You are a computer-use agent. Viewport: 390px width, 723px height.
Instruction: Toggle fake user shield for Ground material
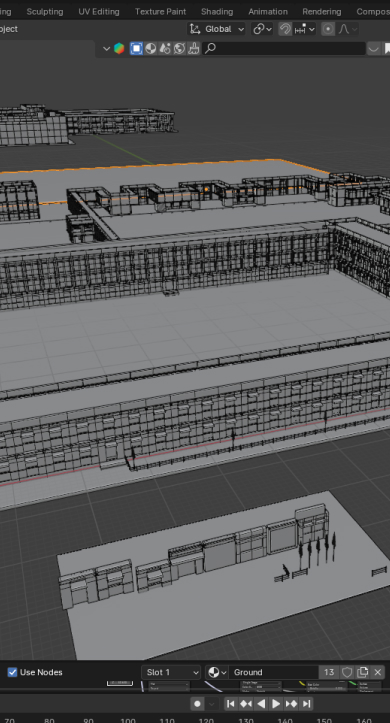(347, 672)
